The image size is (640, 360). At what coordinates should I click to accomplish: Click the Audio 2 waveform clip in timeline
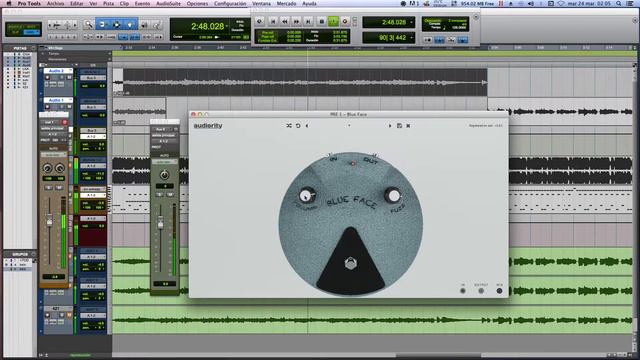[x=305, y=82]
